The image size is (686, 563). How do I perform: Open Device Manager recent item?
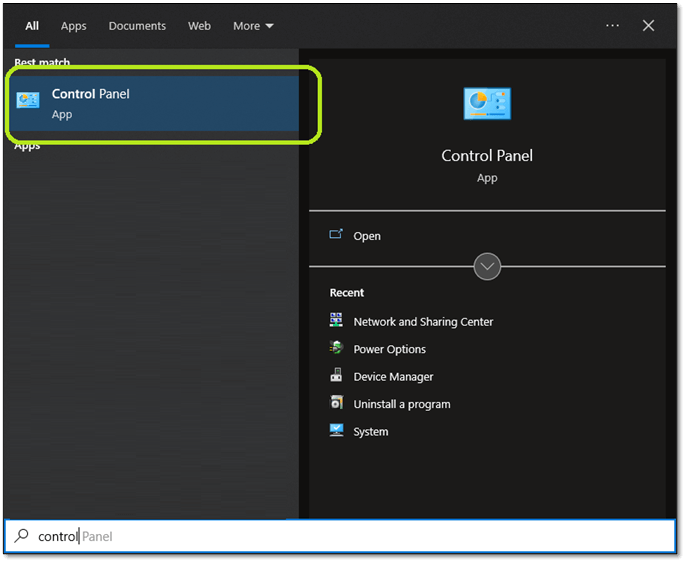coord(393,377)
